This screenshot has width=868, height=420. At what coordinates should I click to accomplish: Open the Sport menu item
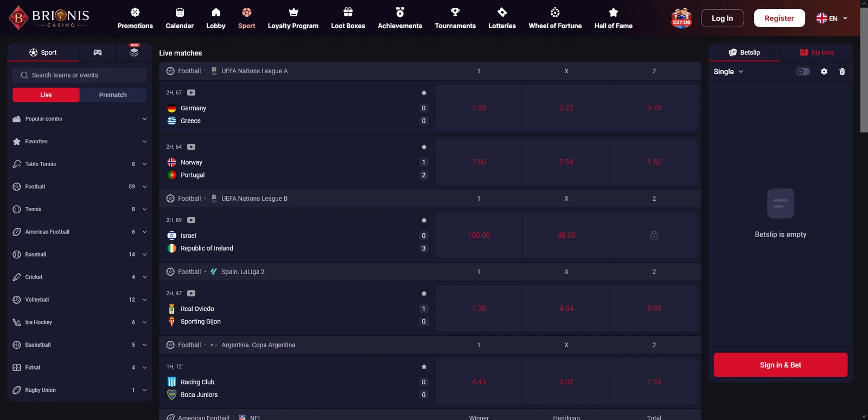246,18
